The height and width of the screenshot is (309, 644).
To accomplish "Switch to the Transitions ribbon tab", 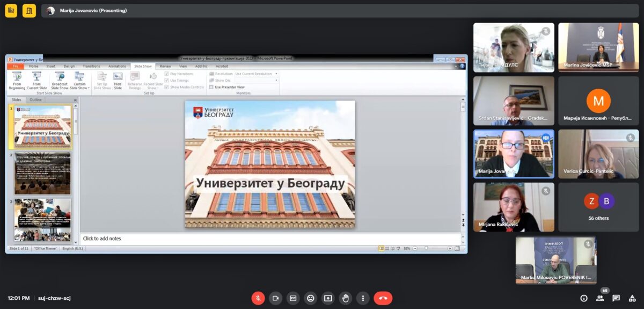I will tap(91, 66).
